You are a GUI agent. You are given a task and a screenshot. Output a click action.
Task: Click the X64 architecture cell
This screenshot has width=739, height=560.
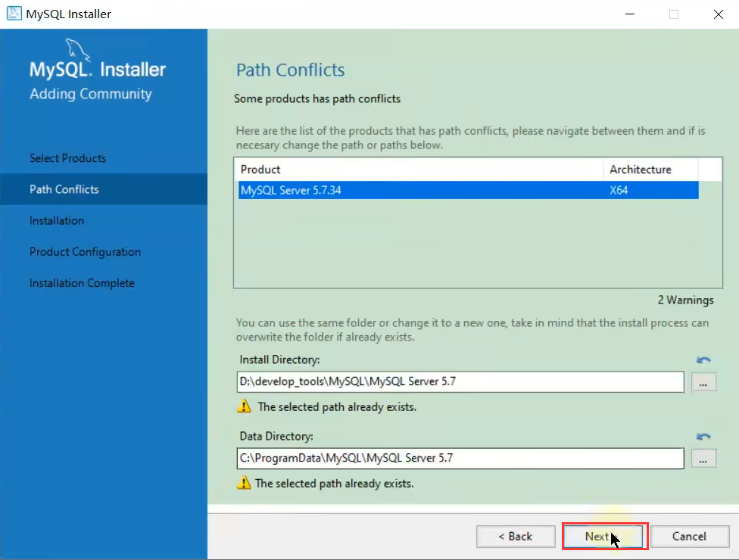pos(619,190)
